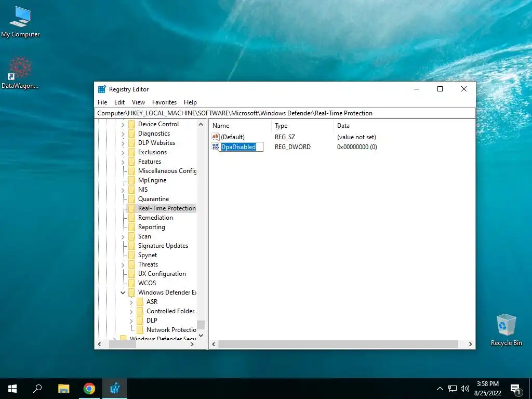
Task: Expand the Device Control key
Action: [x=123, y=125]
